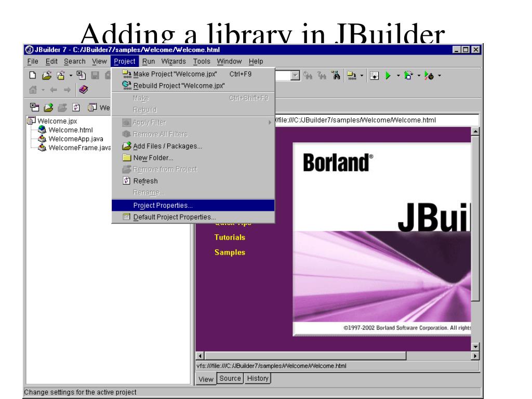Screen dimensions: 532x399
Task: Select Default Project Properties menu entry
Action: click(193, 217)
